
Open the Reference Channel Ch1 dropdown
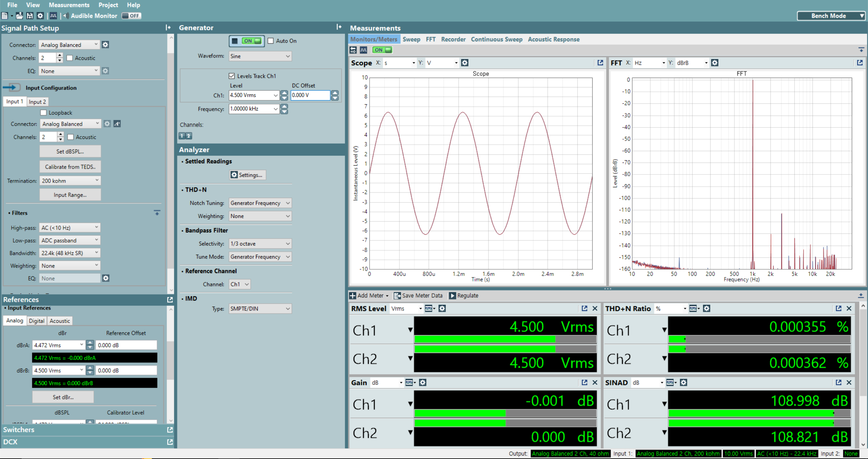pos(240,284)
